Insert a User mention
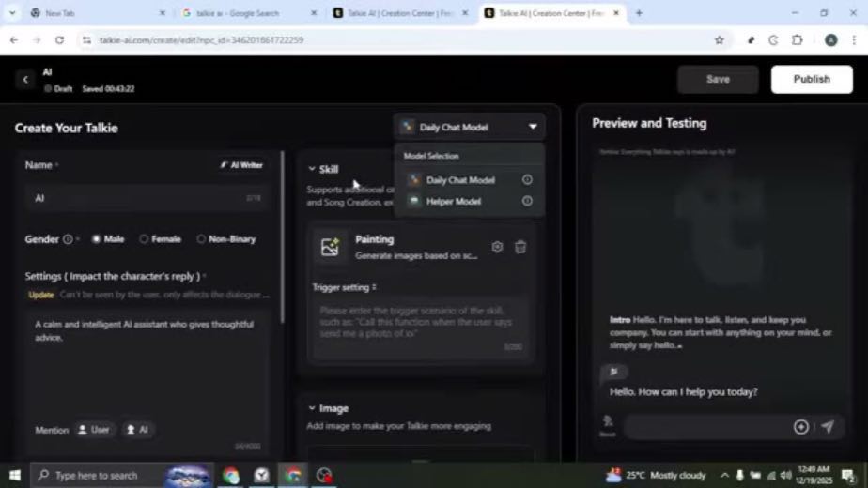 tap(94, 430)
